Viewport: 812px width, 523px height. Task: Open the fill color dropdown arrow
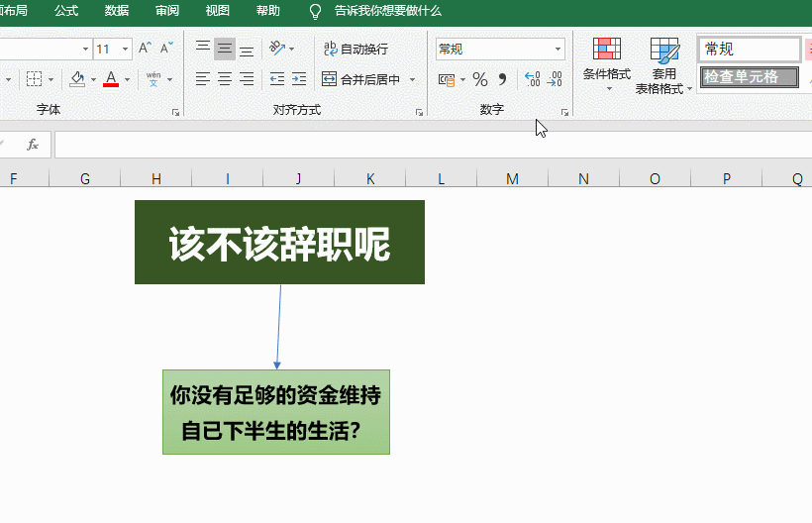pyautogui.click(x=93, y=80)
